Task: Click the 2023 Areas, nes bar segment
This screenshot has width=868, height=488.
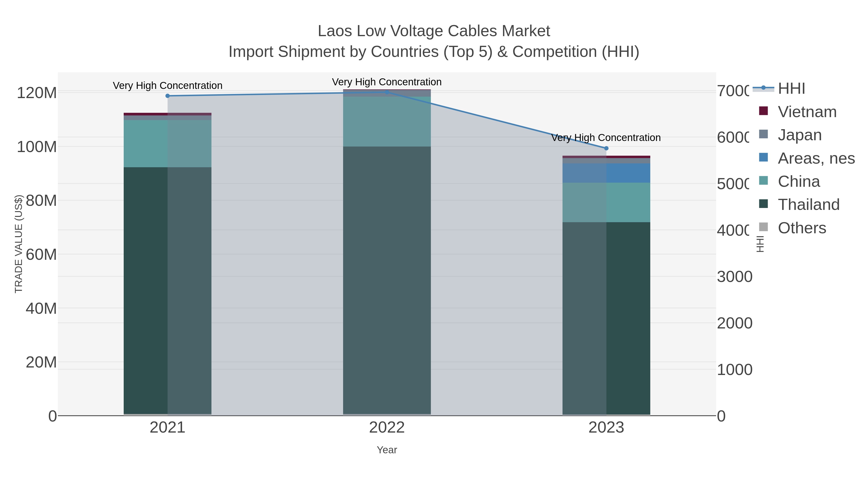Action: click(x=606, y=173)
